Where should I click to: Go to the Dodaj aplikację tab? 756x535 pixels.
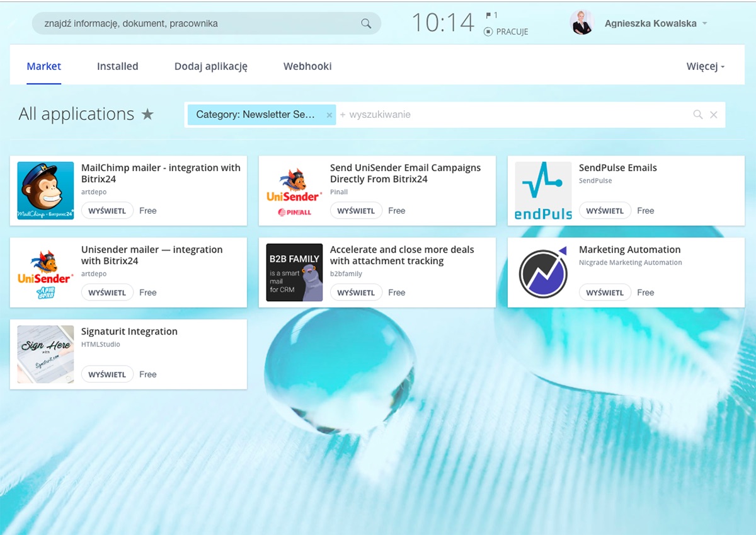[x=210, y=66]
